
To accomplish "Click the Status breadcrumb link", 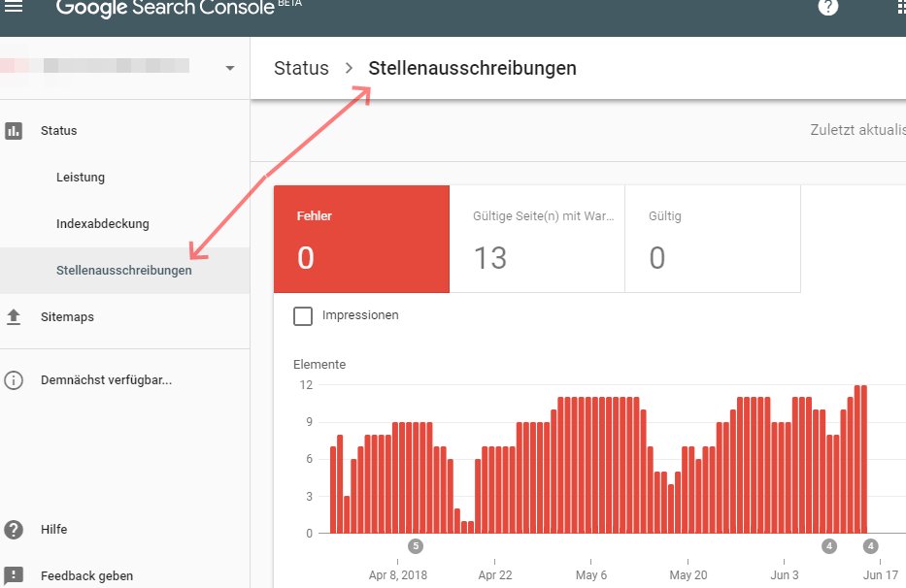I will point(301,68).
